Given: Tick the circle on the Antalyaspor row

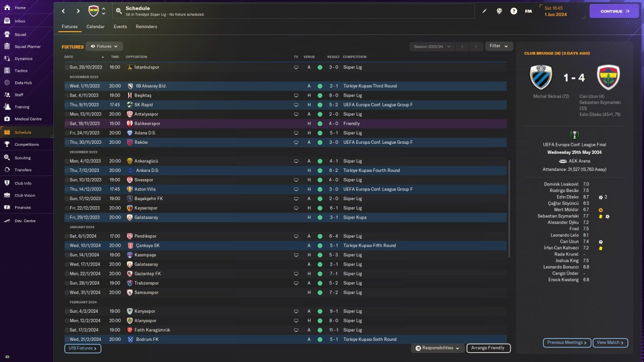Looking at the screenshot, I should [x=67, y=114].
